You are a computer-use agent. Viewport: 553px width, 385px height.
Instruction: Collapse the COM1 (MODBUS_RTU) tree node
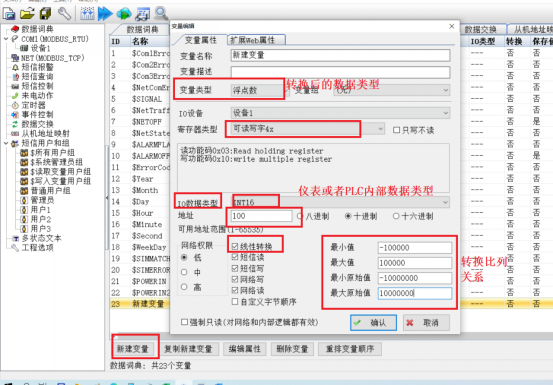[x=6, y=39]
